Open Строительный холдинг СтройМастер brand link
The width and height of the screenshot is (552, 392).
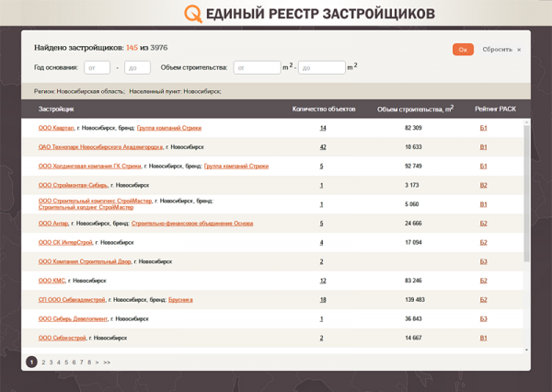pyautogui.click(x=86, y=207)
